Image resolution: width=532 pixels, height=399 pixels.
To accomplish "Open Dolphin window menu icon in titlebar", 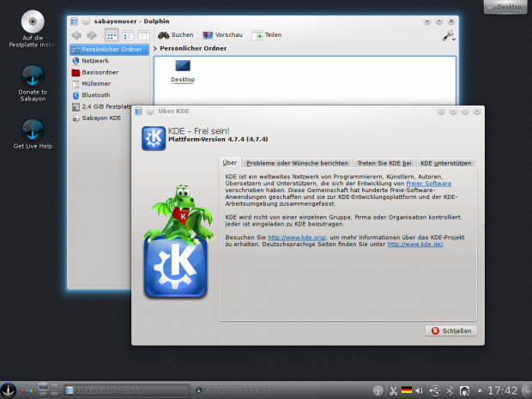I will click(x=74, y=21).
